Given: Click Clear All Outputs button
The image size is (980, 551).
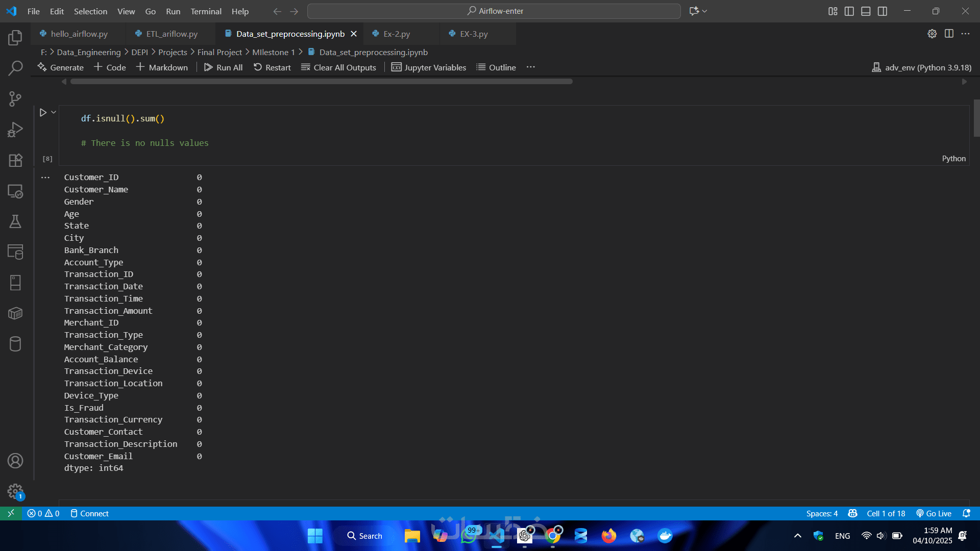Looking at the screenshot, I should coord(338,67).
